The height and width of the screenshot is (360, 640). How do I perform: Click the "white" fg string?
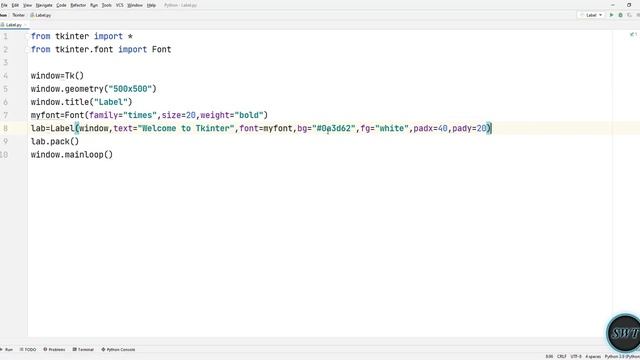pos(392,128)
